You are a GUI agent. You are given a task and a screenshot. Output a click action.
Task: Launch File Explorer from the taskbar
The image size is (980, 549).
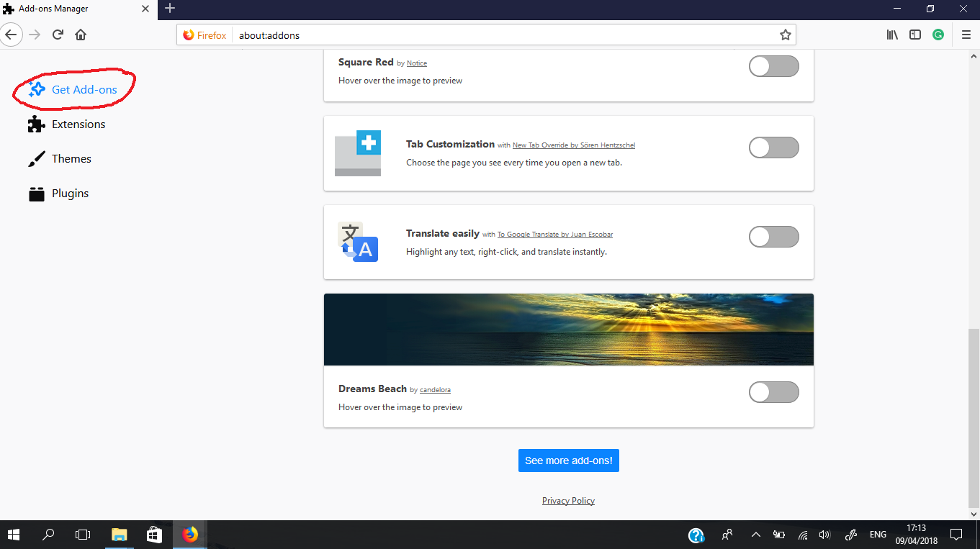coord(120,535)
